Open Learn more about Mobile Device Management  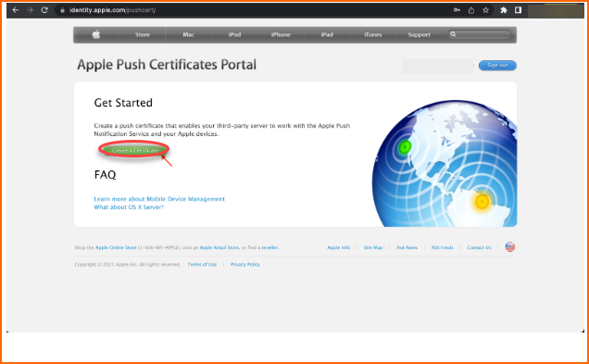click(159, 199)
